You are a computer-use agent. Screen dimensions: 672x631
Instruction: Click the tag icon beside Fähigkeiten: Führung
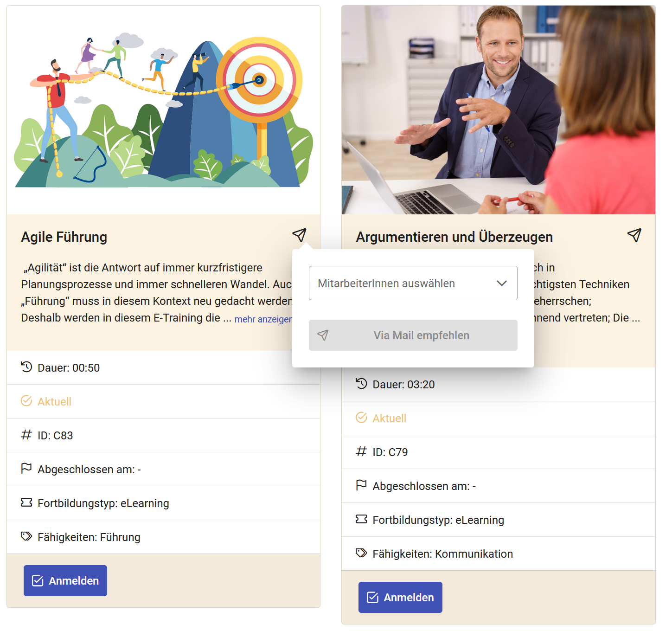(26, 536)
